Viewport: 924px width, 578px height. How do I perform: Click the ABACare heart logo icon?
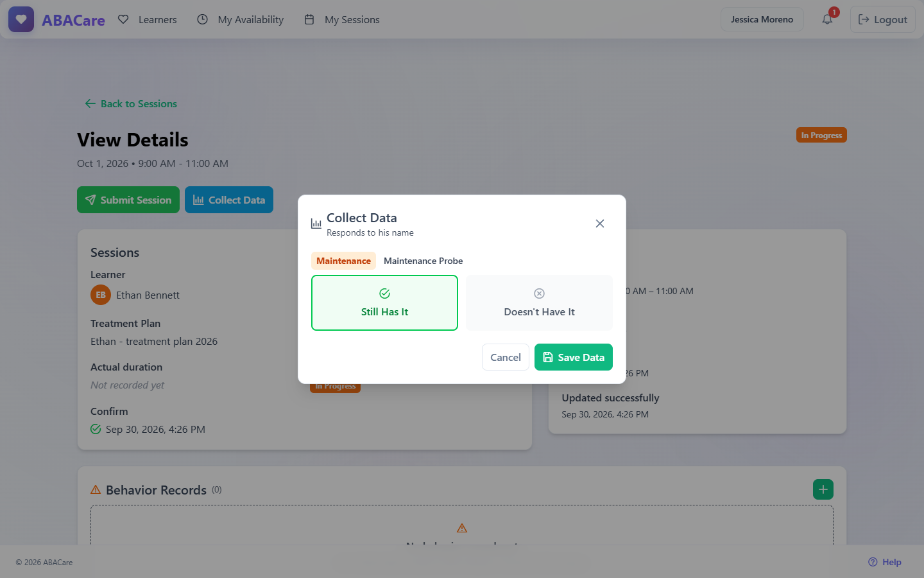(21, 19)
